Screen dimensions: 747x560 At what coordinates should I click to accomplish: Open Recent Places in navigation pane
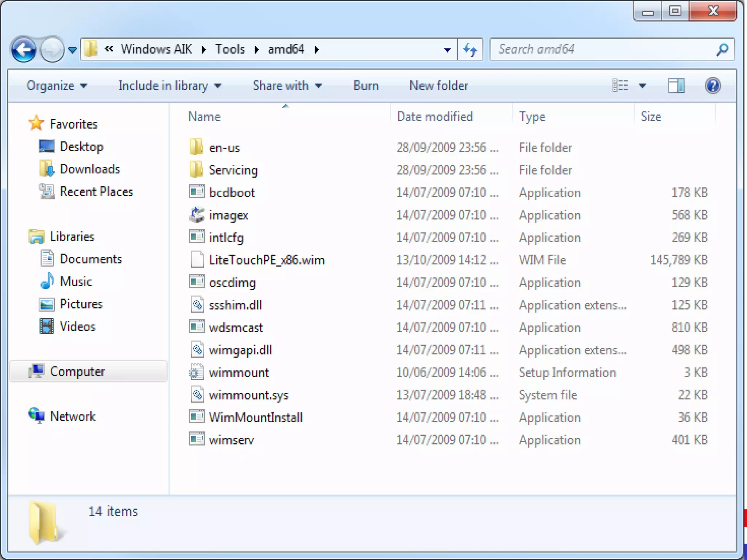pos(96,192)
